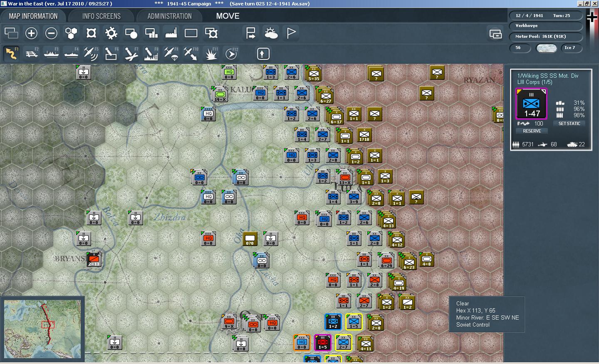599x364 pixels.
Task: Click the minimap overview
Action: [x=42, y=329]
